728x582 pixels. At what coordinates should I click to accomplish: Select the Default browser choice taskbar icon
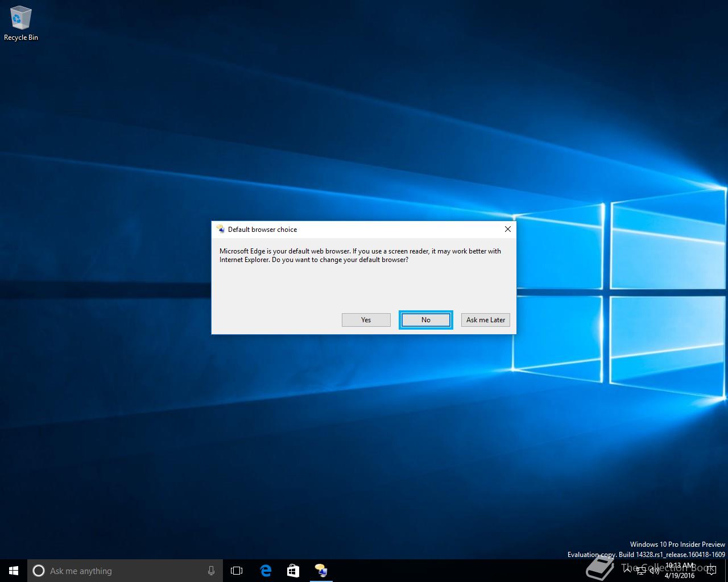321,571
